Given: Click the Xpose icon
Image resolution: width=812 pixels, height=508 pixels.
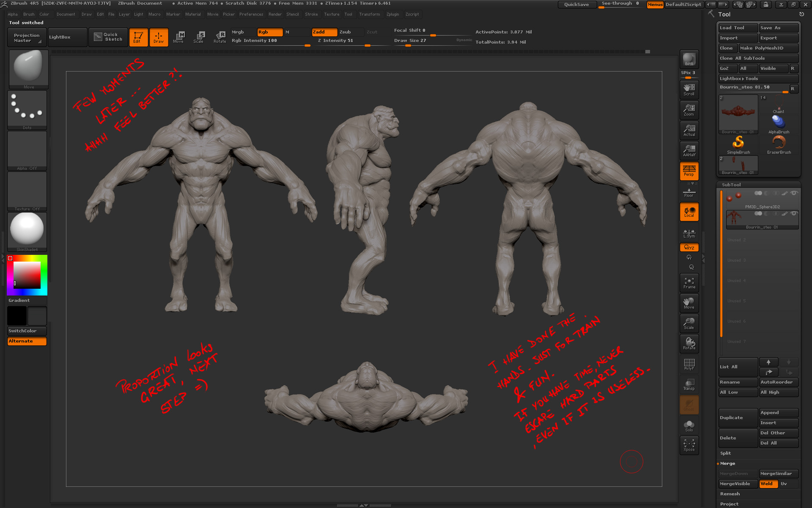Looking at the screenshot, I should [x=689, y=445].
